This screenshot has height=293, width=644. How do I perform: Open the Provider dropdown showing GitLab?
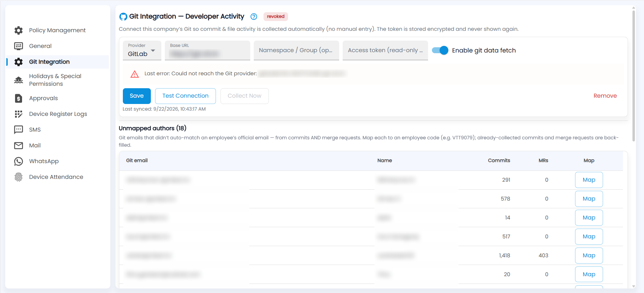pos(142,50)
